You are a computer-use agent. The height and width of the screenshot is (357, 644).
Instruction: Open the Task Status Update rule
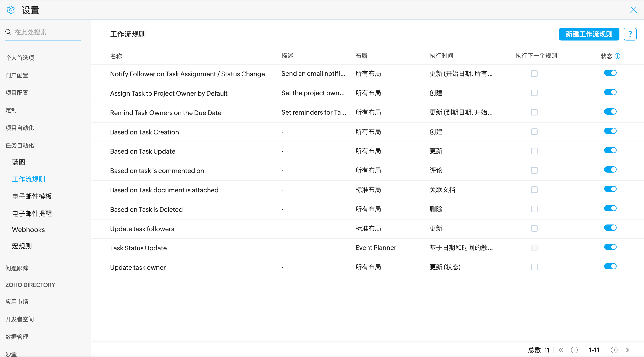[x=138, y=248]
